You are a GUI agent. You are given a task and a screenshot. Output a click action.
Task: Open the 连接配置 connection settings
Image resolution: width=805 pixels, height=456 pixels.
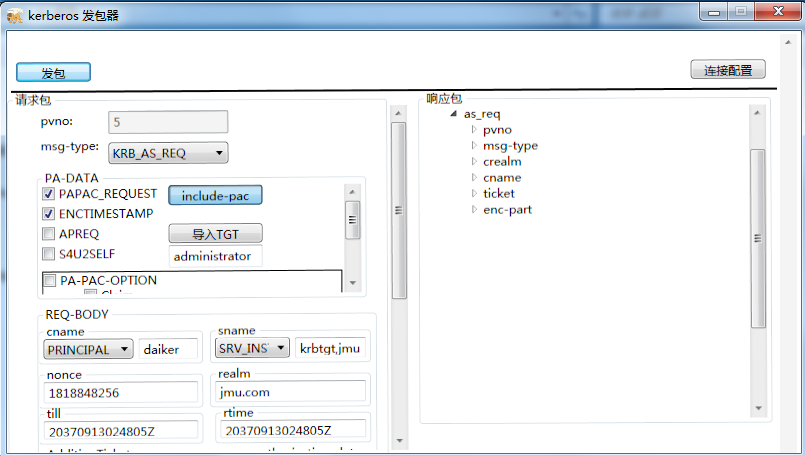[727, 70]
